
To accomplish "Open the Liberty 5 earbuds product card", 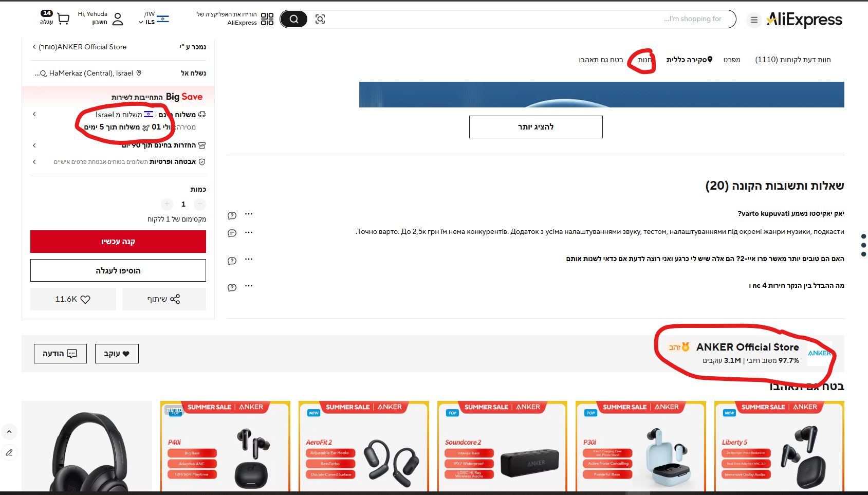I will [779, 446].
